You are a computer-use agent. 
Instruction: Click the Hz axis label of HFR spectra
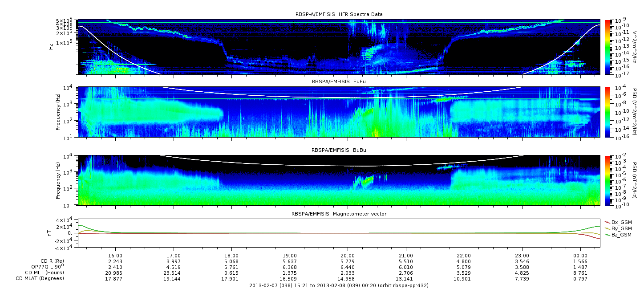point(51,46)
